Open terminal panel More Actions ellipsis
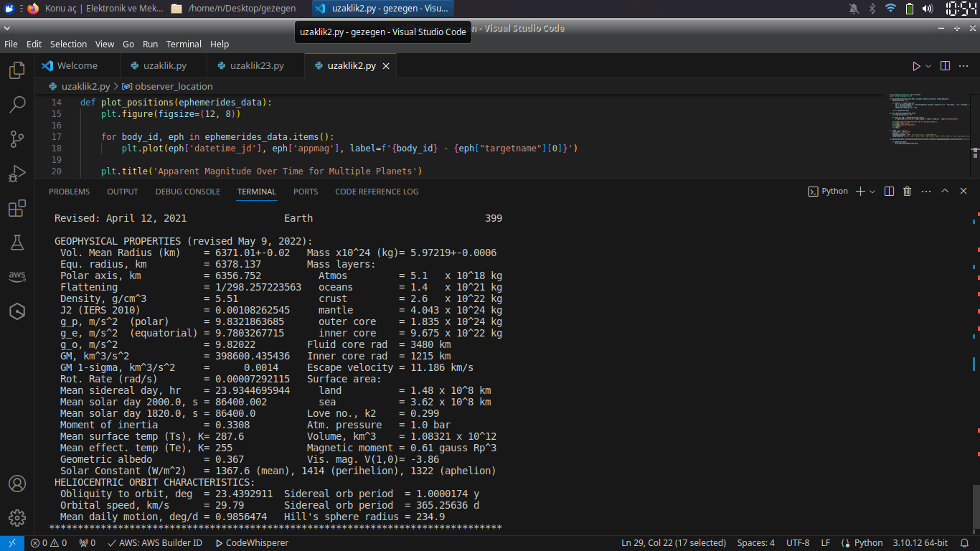Screen dimensions: 980x551 [925, 192]
